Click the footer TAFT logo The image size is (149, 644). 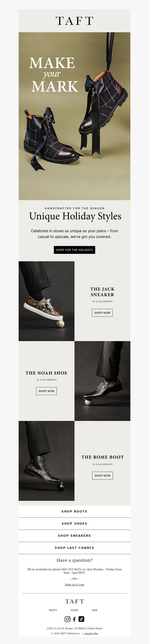tap(74, 601)
